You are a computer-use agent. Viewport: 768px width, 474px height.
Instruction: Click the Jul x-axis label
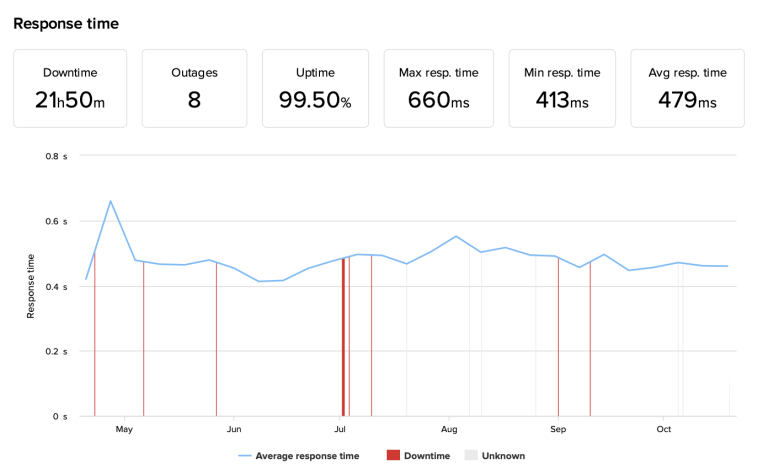339,429
